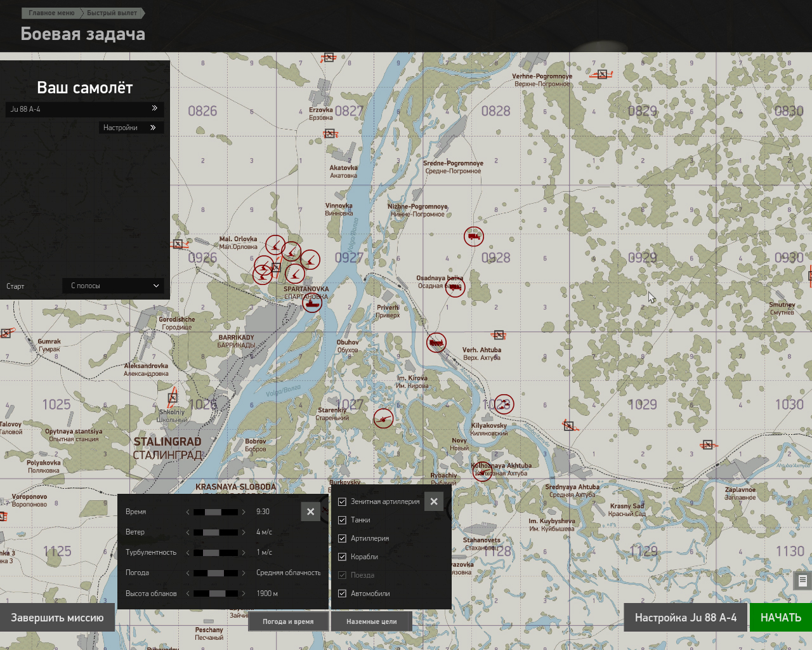The width and height of the screenshot is (812, 650).
Task: Click the Средняя облачность weather value
Action: tap(289, 573)
